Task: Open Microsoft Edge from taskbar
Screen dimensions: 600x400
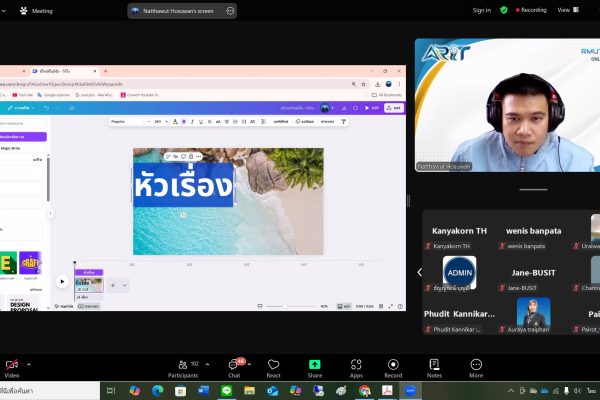Action: point(158,390)
